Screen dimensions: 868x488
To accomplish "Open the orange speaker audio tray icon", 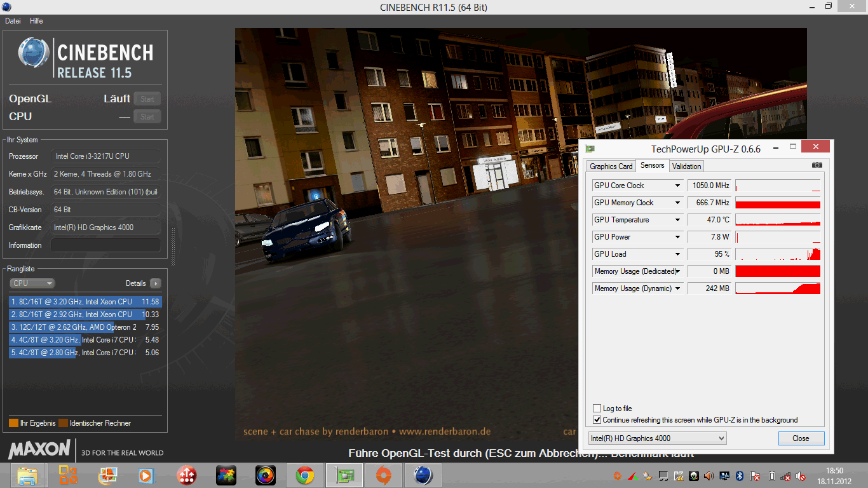I will [709, 476].
